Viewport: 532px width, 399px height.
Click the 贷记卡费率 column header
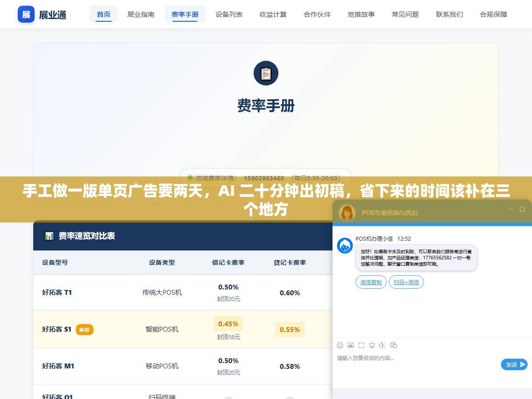pos(290,262)
